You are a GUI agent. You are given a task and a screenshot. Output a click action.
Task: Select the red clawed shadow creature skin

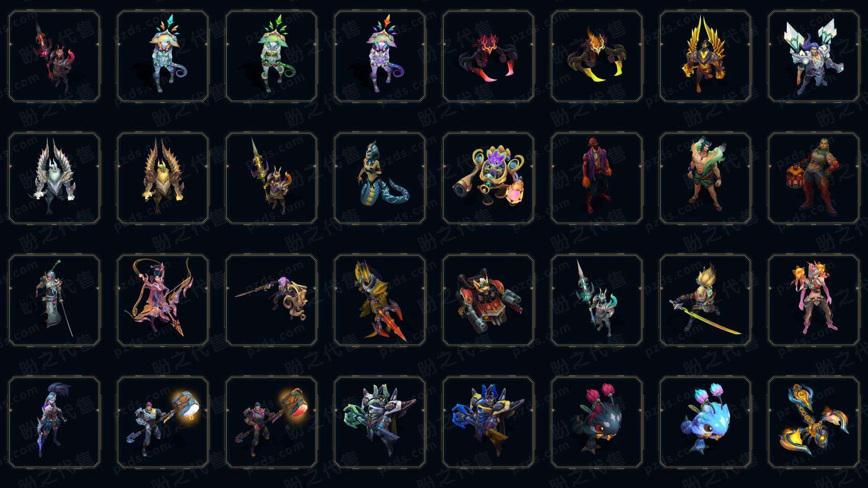coord(488,56)
